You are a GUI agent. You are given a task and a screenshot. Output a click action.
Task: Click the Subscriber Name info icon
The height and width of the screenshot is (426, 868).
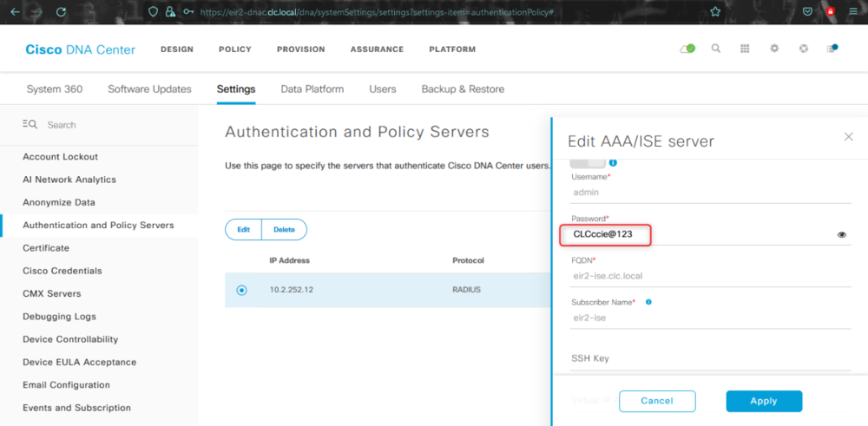point(648,302)
